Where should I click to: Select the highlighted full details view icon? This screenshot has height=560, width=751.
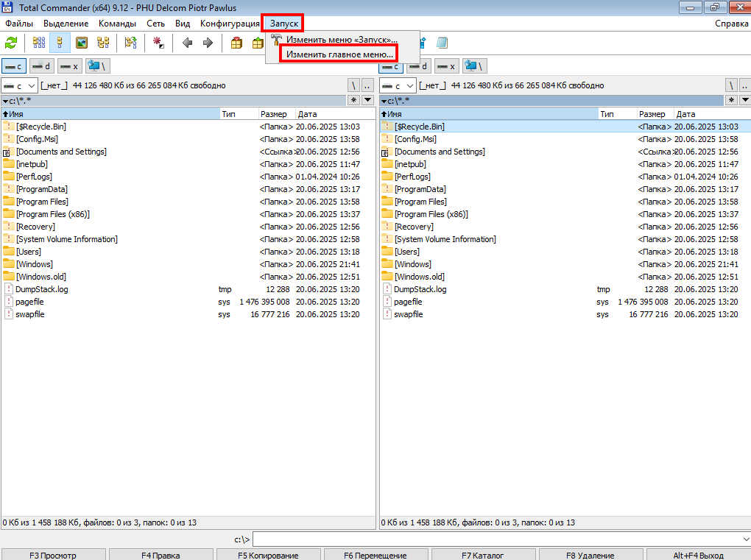tap(60, 43)
